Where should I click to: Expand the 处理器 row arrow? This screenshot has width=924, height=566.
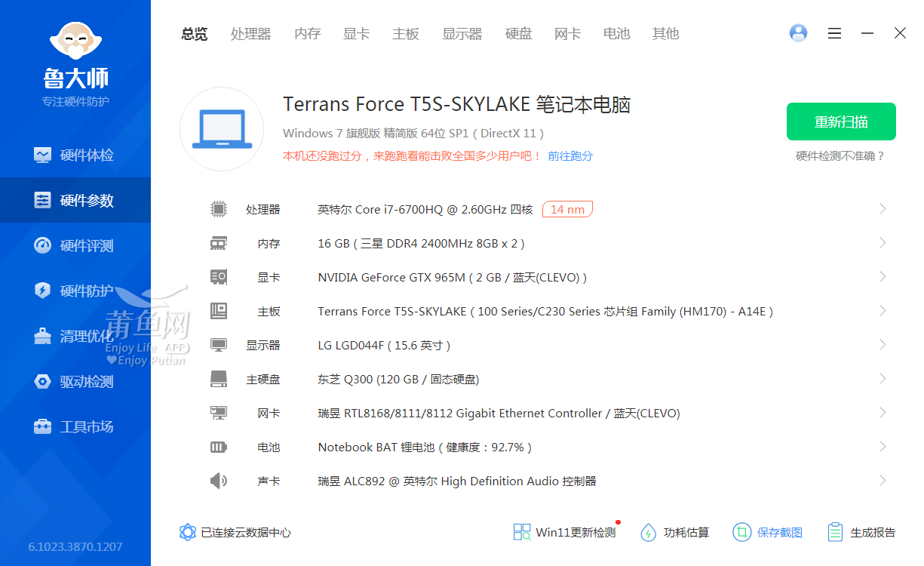click(x=883, y=209)
